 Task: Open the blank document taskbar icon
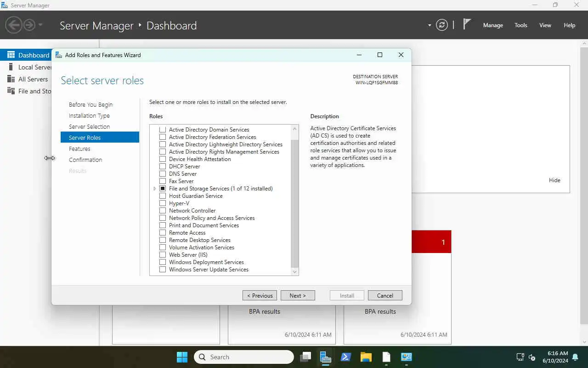click(386, 357)
